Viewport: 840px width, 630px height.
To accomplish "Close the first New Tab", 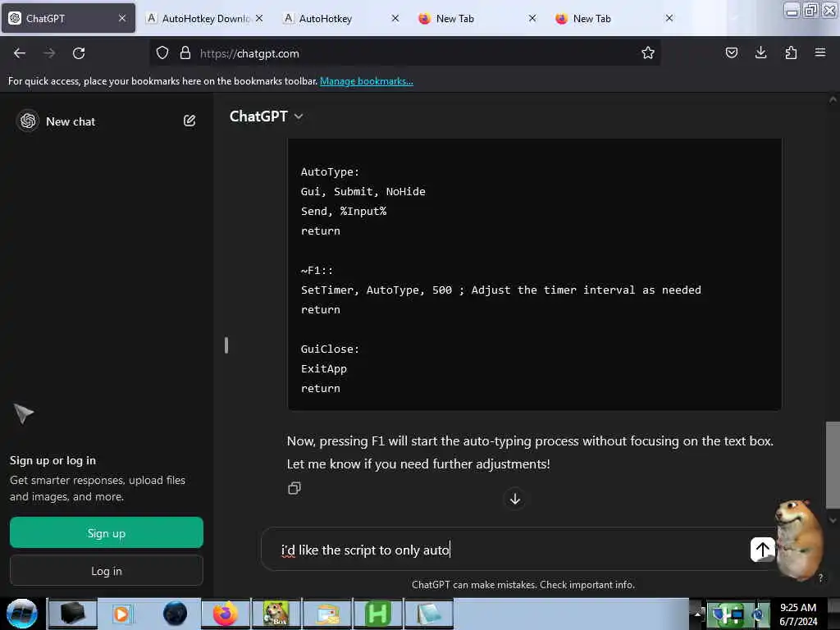I will tap(532, 18).
